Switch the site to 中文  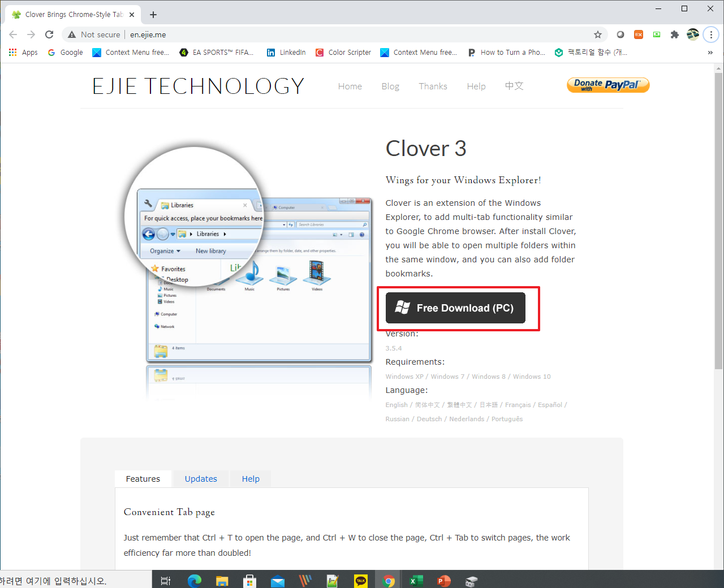pyautogui.click(x=514, y=86)
